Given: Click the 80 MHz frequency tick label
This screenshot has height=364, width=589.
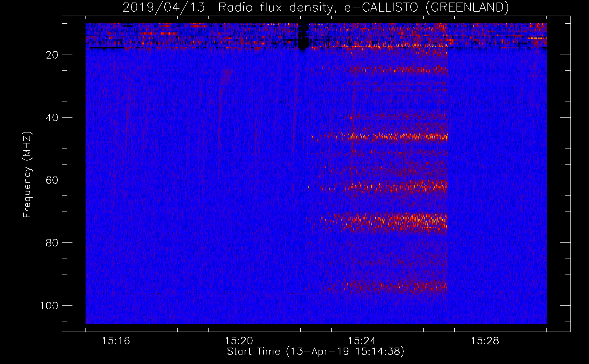Looking at the screenshot, I should pyautogui.click(x=52, y=243).
